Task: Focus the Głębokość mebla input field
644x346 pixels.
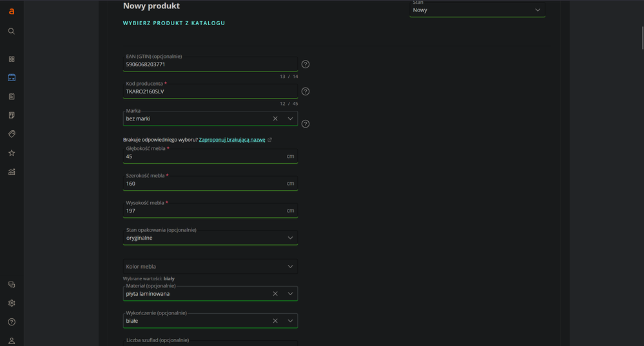Action: point(210,157)
